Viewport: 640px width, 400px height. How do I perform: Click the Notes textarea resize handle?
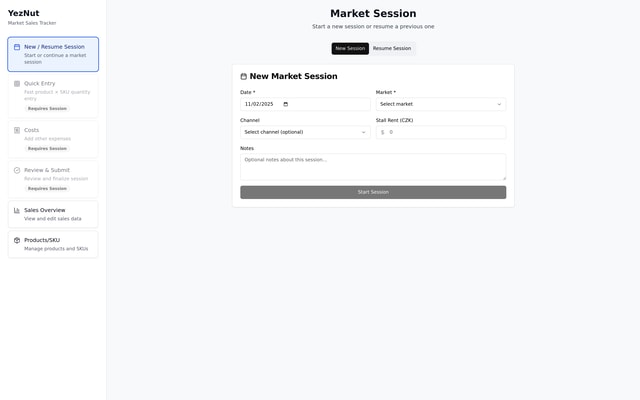pyautogui.click(x=503, y=177)
